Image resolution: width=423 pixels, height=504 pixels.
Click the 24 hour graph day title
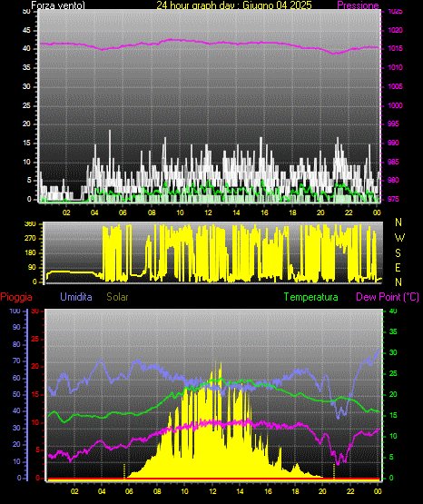(x=234, y=5)
